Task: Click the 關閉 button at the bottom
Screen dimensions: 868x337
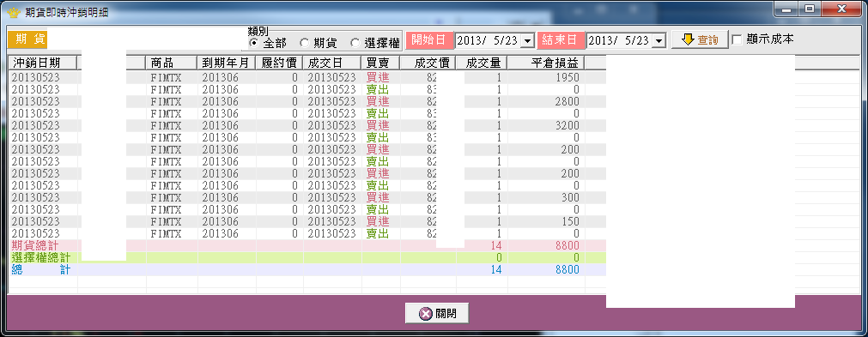Action: [437, 313]
